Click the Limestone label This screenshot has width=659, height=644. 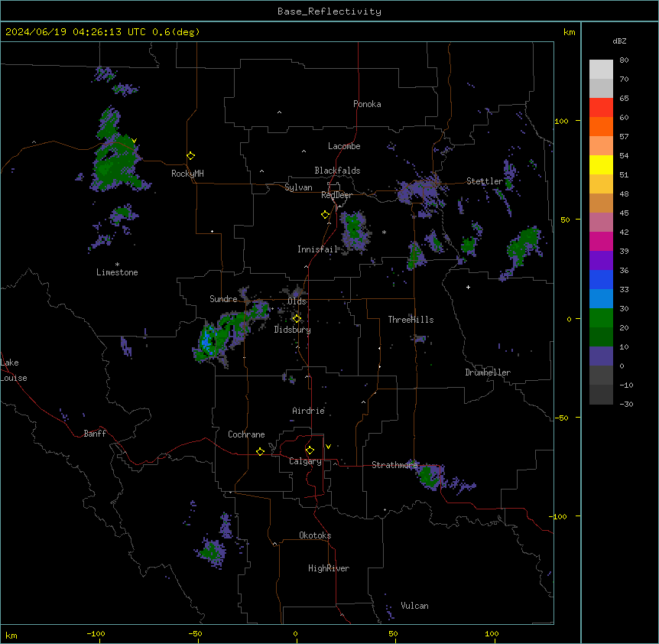click(x=117, y=272)
